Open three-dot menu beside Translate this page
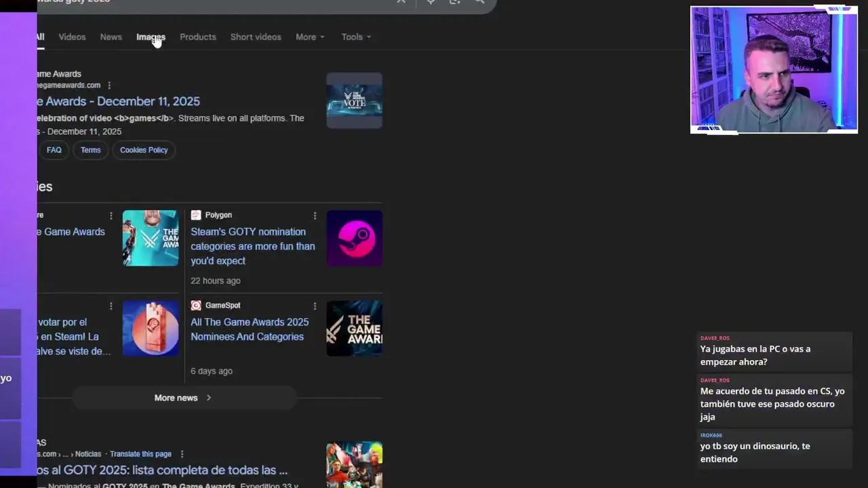 [x=182, y=454]
